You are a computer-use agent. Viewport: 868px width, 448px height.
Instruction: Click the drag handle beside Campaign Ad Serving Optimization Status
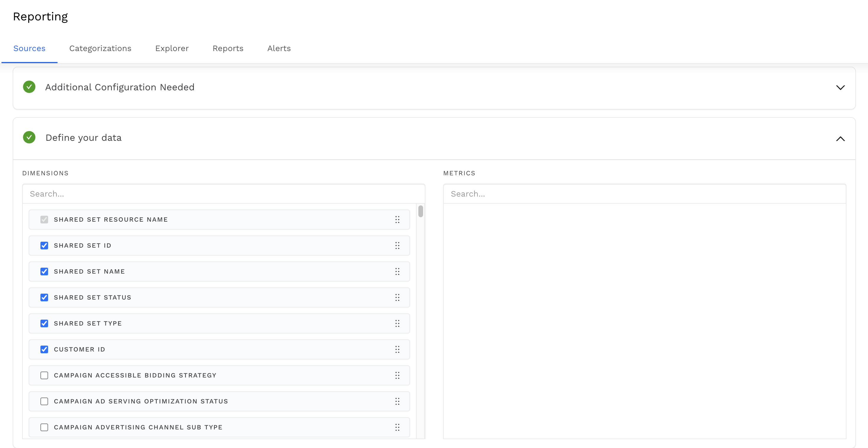398,401
